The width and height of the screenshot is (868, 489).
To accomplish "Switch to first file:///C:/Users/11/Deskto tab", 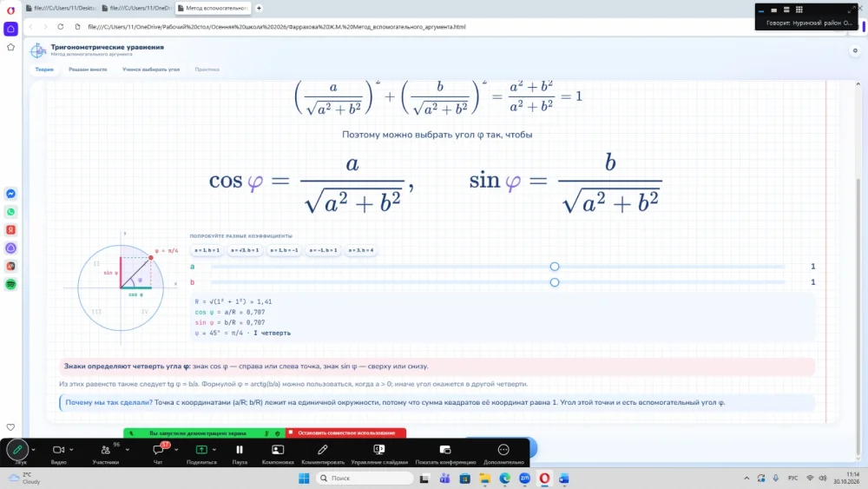I will 61,9.
